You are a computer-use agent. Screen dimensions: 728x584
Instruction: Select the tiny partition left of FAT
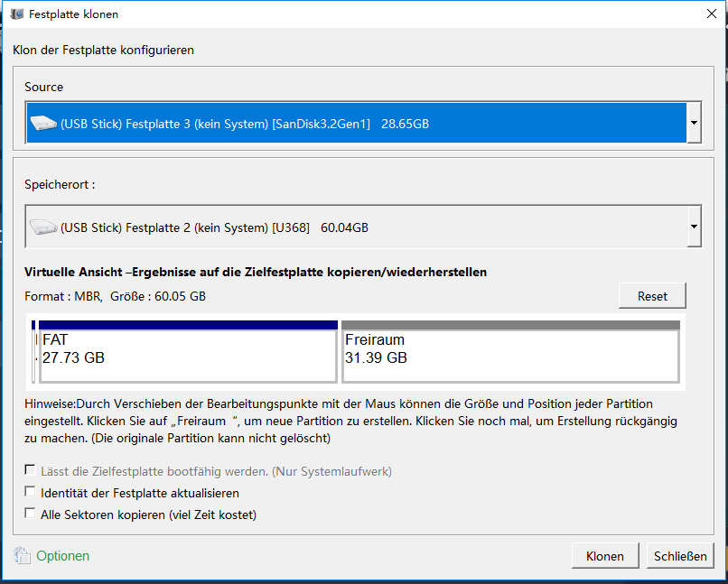click(x=34, y=356)
